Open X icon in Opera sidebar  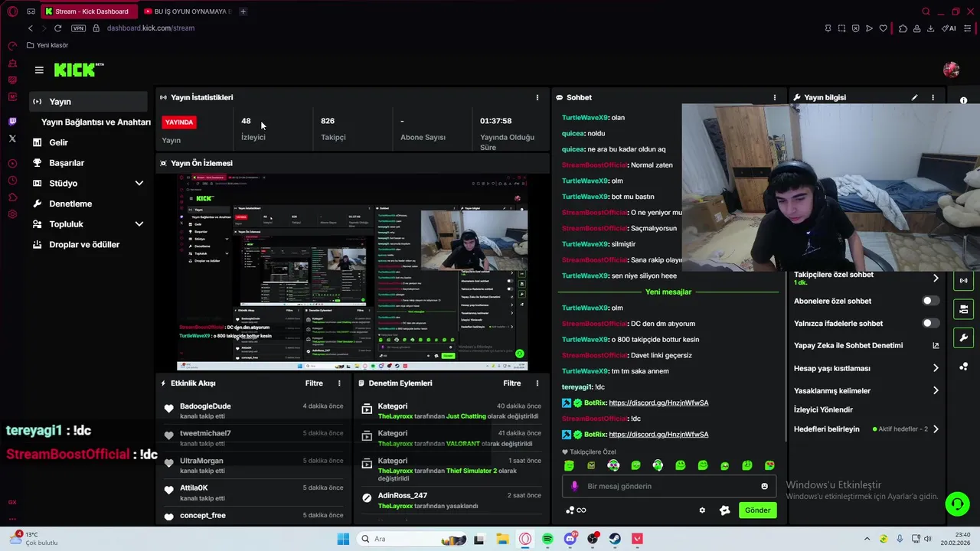pyautogui.click(x=12, y=139)
